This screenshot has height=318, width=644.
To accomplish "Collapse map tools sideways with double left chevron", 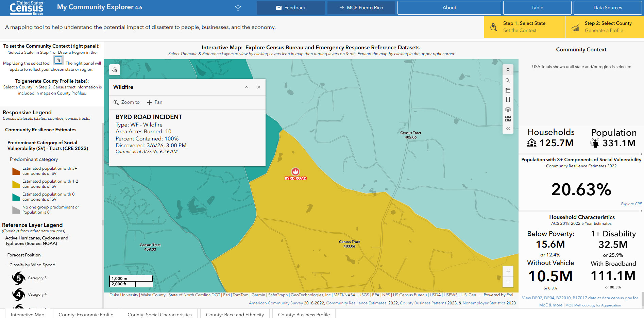I will point(508,128).
